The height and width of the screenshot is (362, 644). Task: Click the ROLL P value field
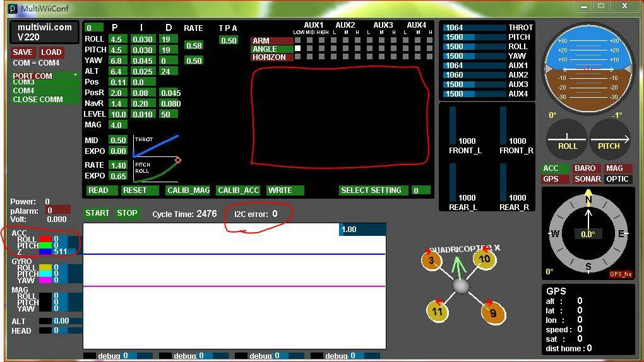point(116,39)
